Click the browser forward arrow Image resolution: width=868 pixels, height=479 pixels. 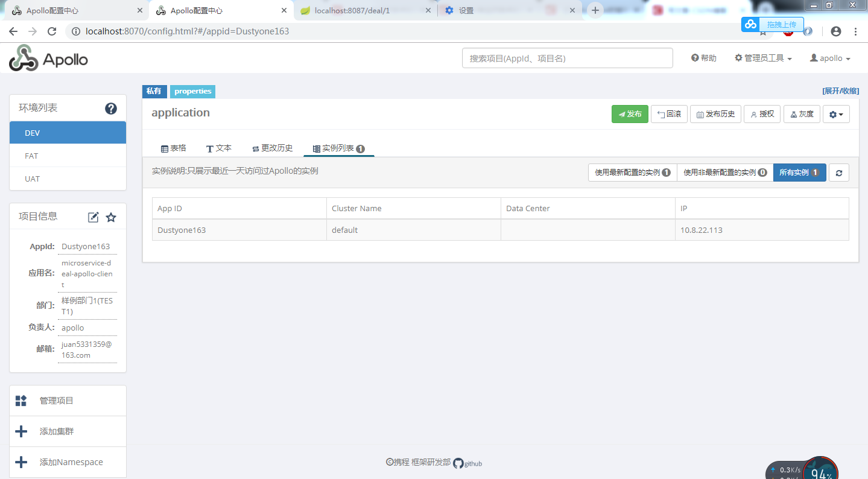pyautogui.click(x=33, y=31)
